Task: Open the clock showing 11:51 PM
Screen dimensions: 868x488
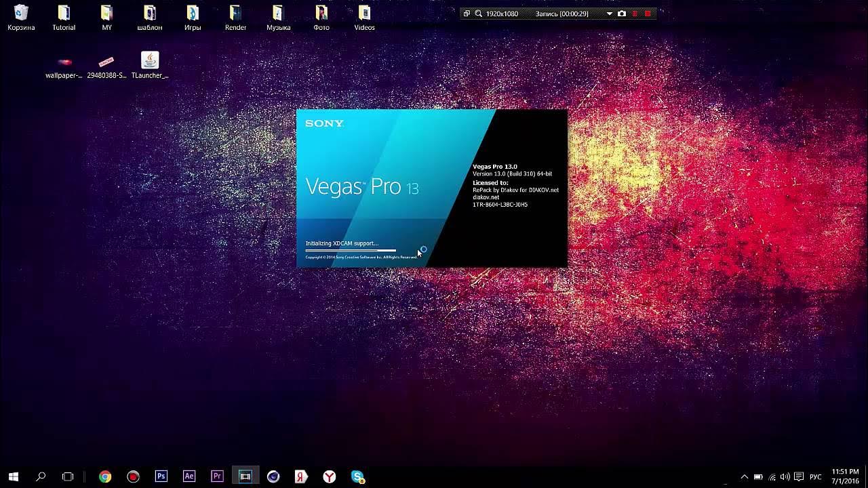Action: point(845,476)
